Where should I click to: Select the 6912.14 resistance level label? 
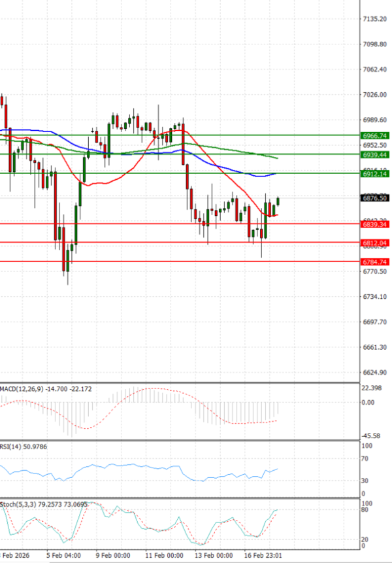pos(374,174)
